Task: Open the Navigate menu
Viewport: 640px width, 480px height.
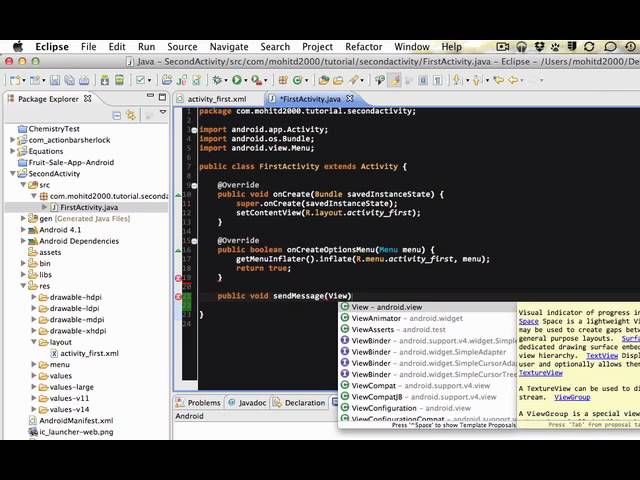Action: point(229,47)
